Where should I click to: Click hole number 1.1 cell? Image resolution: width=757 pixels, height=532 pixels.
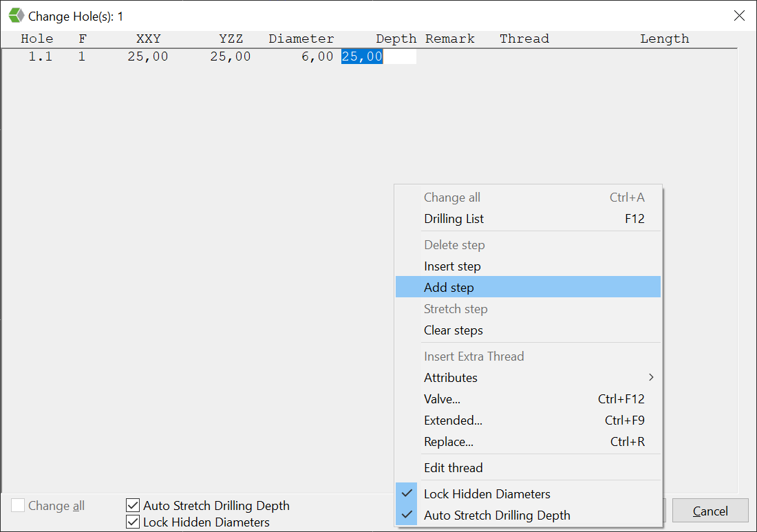40,56
